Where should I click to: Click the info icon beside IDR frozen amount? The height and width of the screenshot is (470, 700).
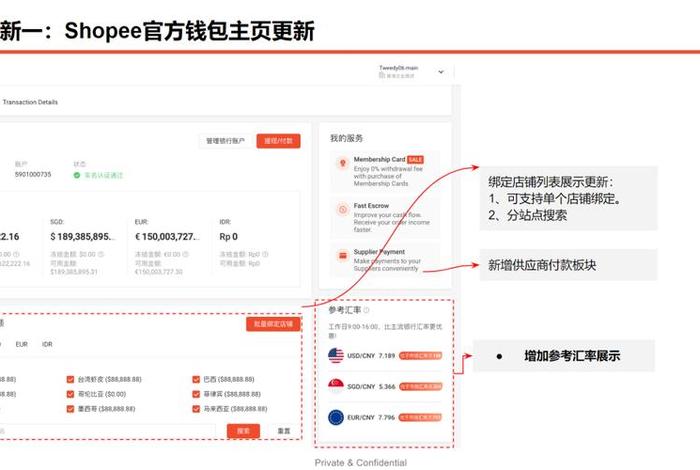click(x=265, y=254)
